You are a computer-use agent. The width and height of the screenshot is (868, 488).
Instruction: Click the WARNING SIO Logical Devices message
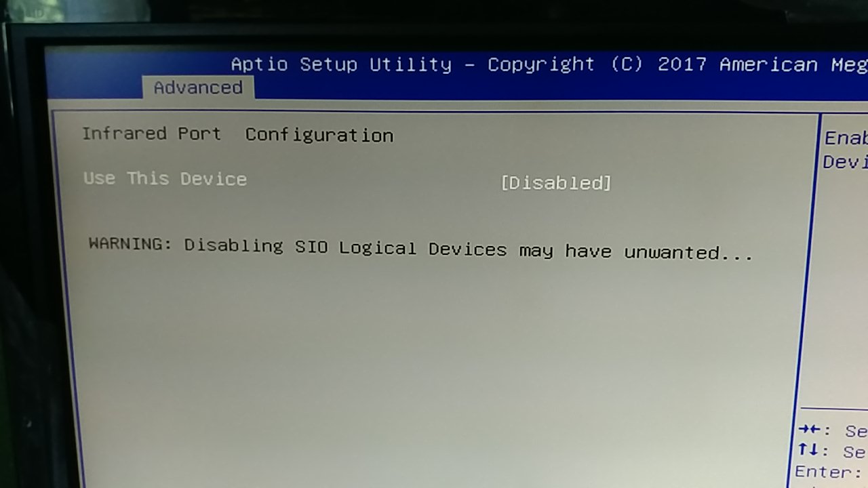click(x=420, y=248)
